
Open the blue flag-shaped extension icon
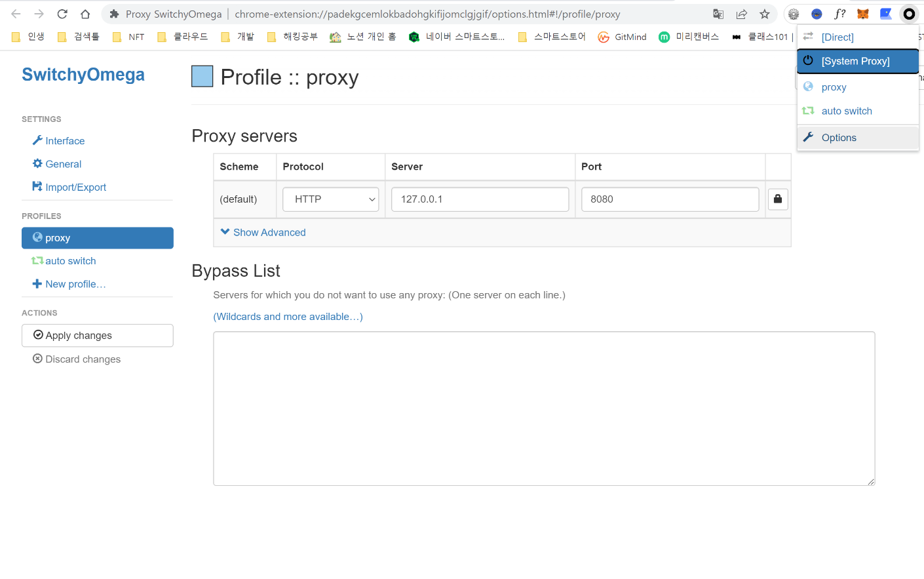click(886, 14)
